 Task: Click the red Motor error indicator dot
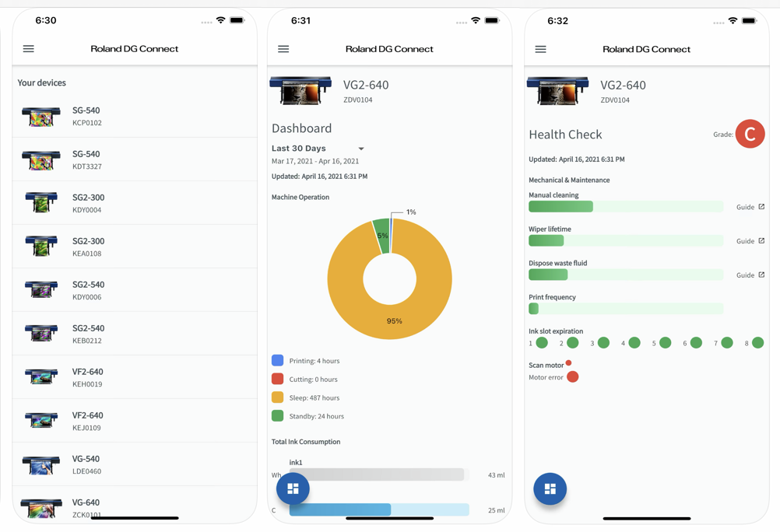(x=573, y=377)
